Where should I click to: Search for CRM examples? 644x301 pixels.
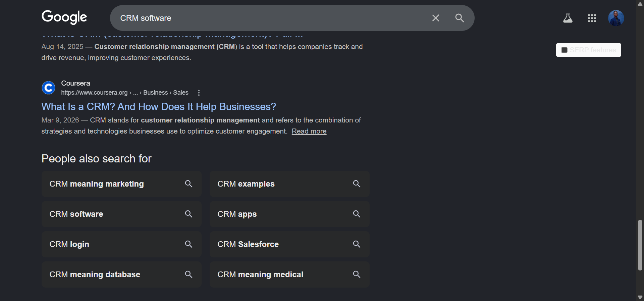(289, 184)
